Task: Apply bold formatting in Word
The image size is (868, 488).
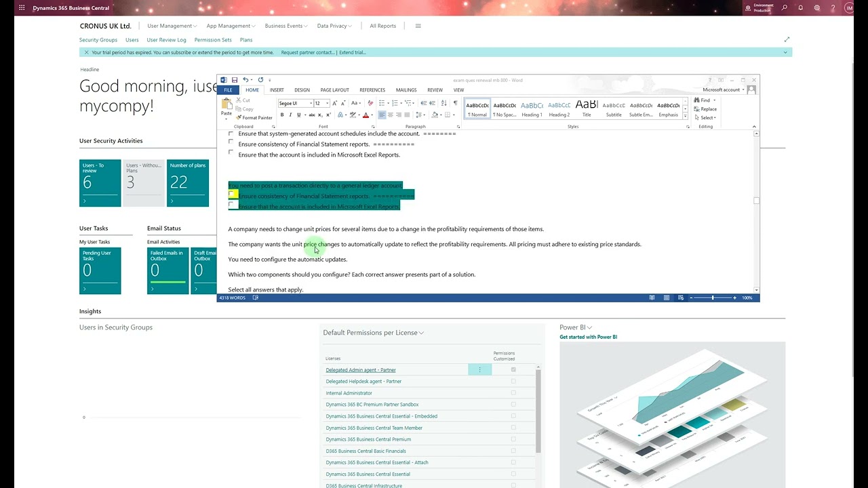Action: coord(282,115)
